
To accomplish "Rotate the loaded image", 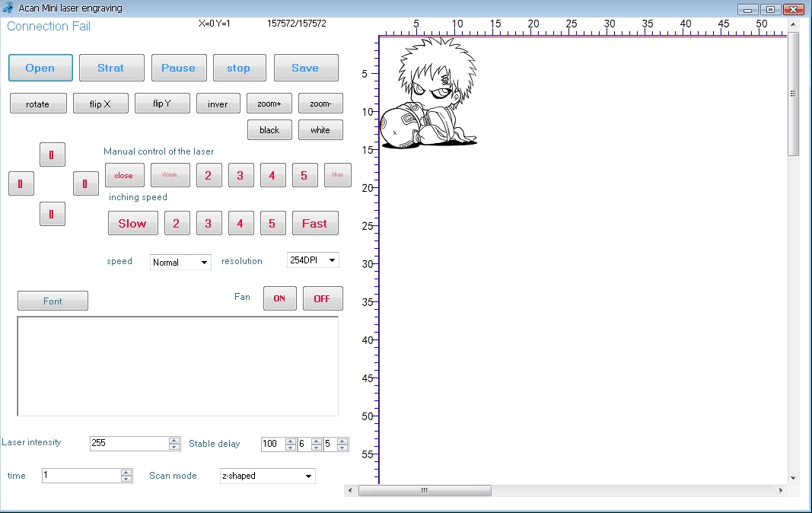I will 38,104.
